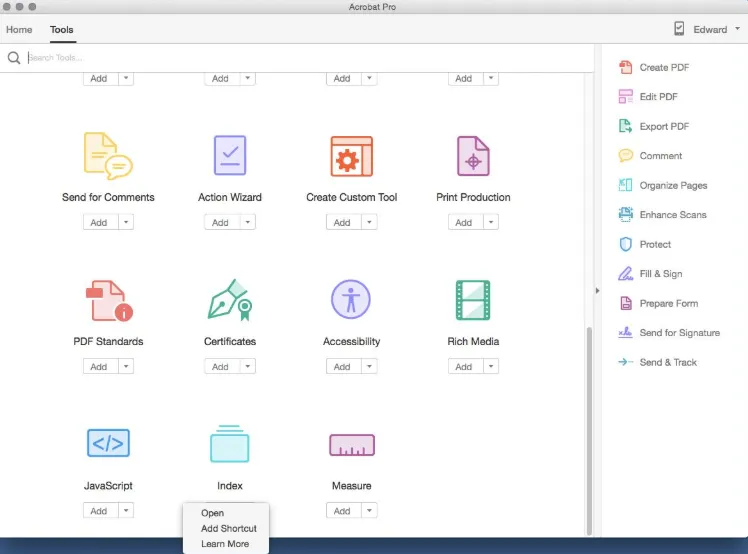Expand dropdown arrow under Create Custom Tool
Screen dimensions: 748x554
pyautogui.click(x=369, y=222)
